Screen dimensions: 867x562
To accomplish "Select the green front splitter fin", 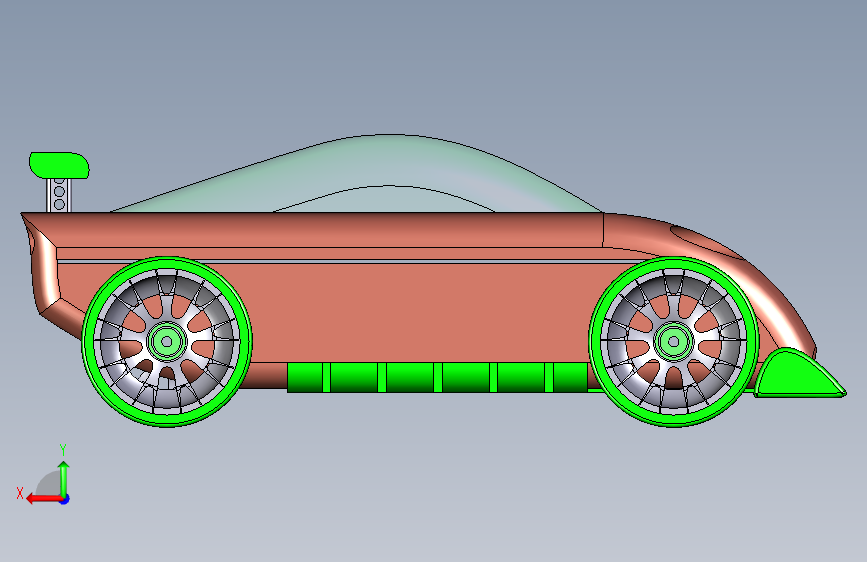I will pos(796,375).
